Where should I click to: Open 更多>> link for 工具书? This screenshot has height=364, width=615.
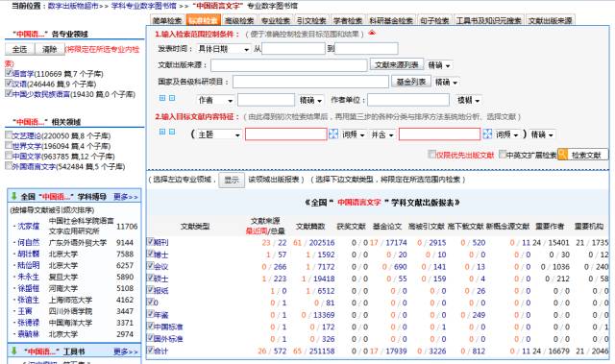click(126, 352)
